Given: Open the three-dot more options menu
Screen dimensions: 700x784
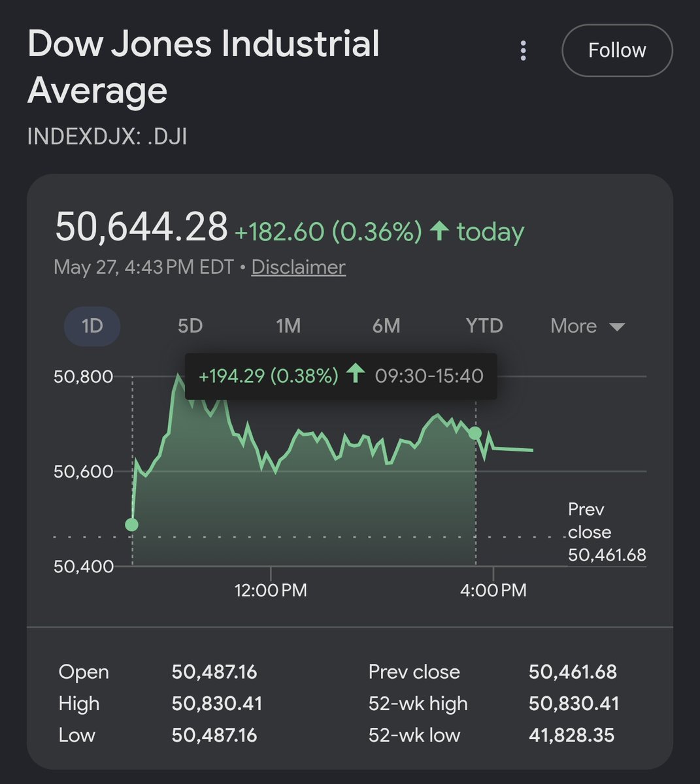Looking at the screenshot, I should coord(523,50).
